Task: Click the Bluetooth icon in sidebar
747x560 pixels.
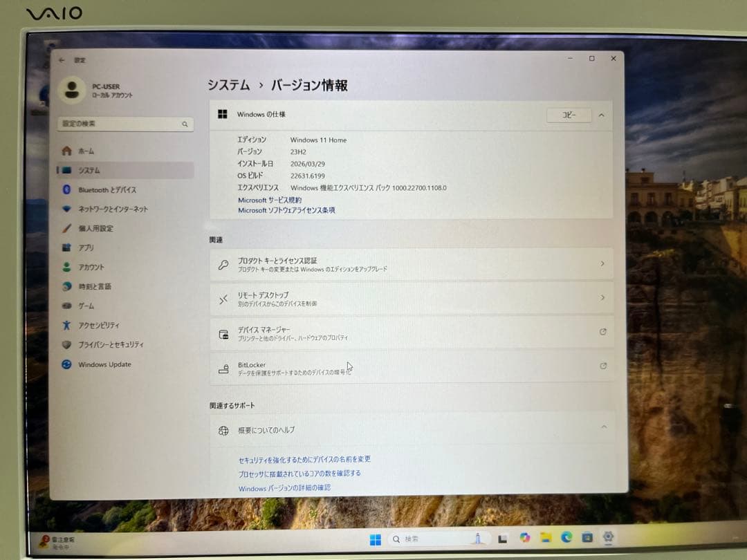Action: [66, 189]
